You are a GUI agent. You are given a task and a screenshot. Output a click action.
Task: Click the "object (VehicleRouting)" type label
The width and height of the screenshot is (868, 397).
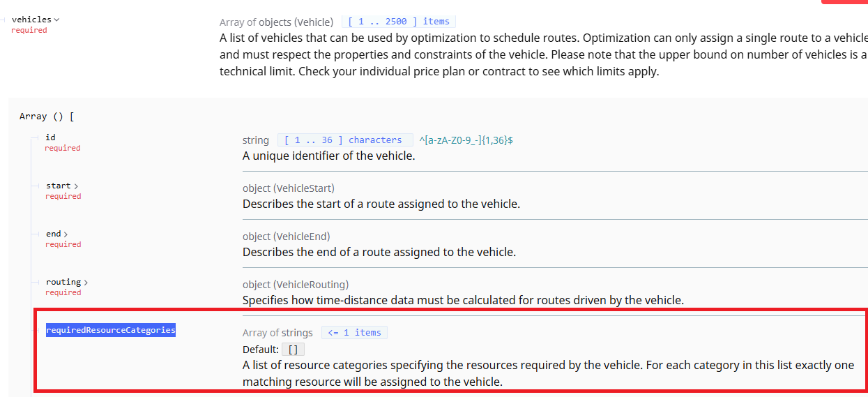(296, 285)
